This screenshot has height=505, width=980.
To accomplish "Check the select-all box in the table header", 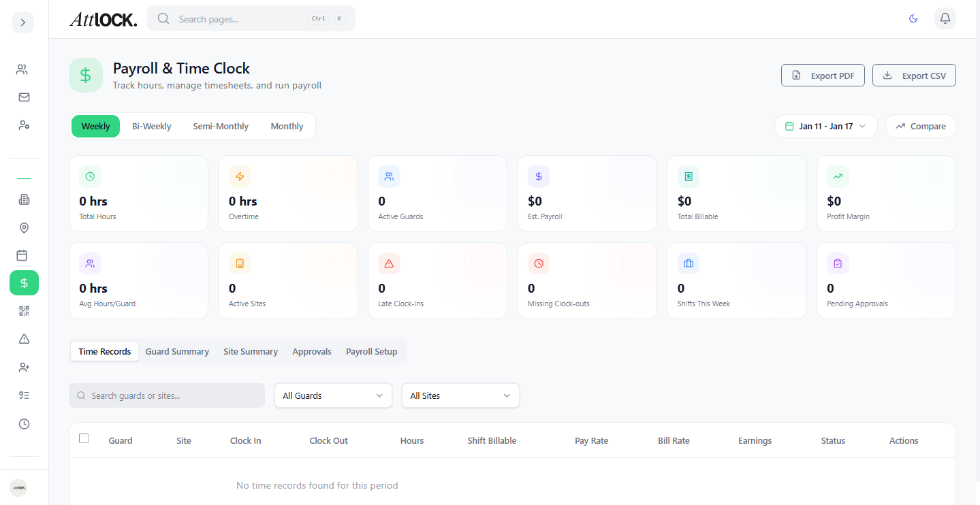I will [84, 438].
